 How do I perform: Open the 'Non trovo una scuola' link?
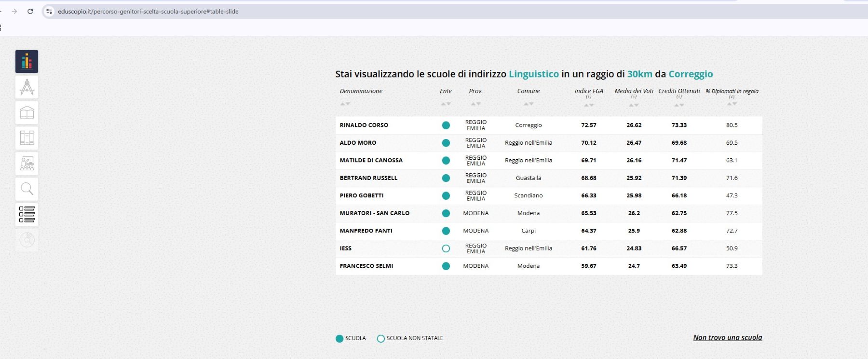pyautogui.click(x=727, y=338)
